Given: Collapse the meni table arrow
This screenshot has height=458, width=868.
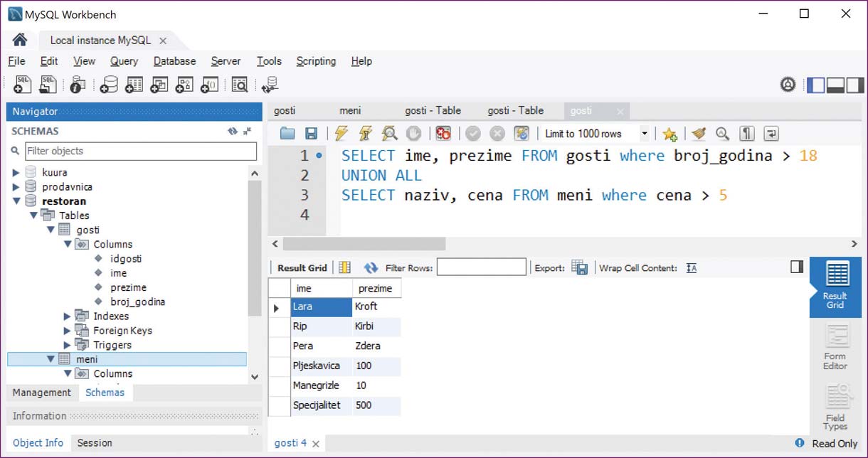Looking at the screenshot, I should tap(51, 359).
